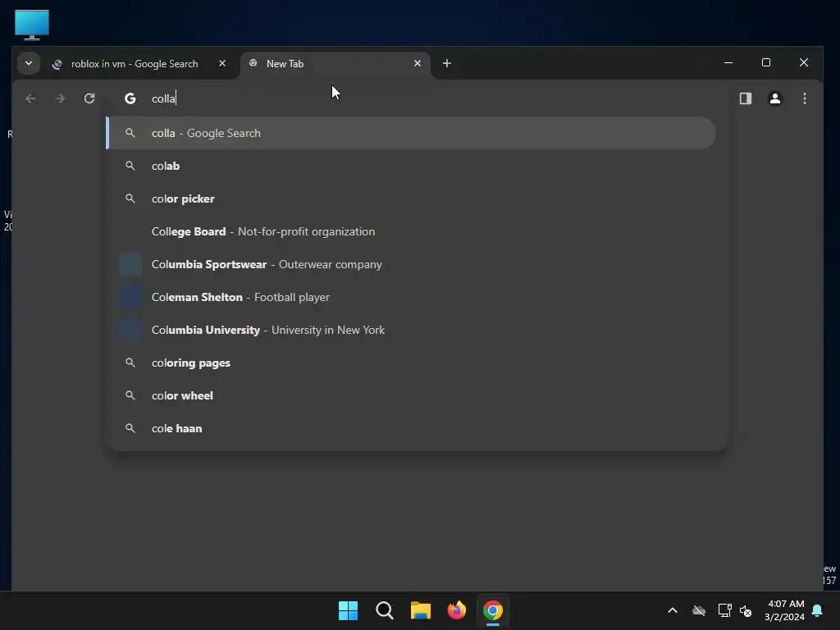The image size is (840, 630).
Task: Click search icon beside coloring pages
Action: (x=130, y=363)
